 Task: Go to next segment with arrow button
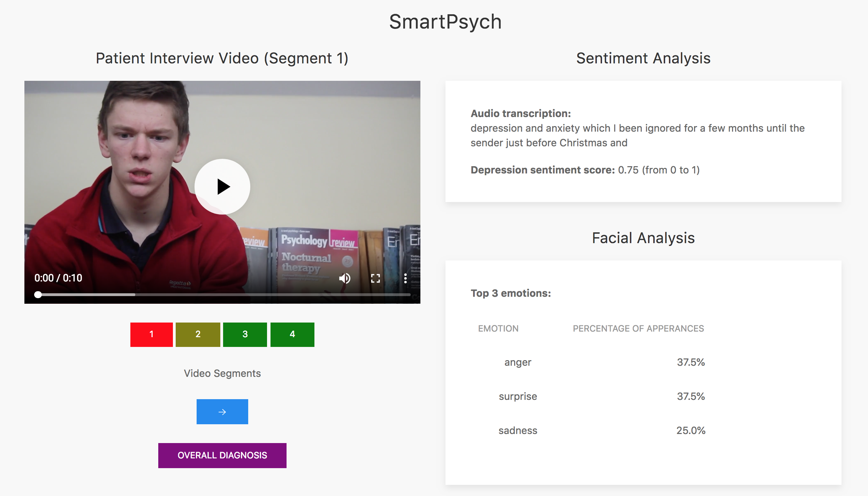(222, 412)
